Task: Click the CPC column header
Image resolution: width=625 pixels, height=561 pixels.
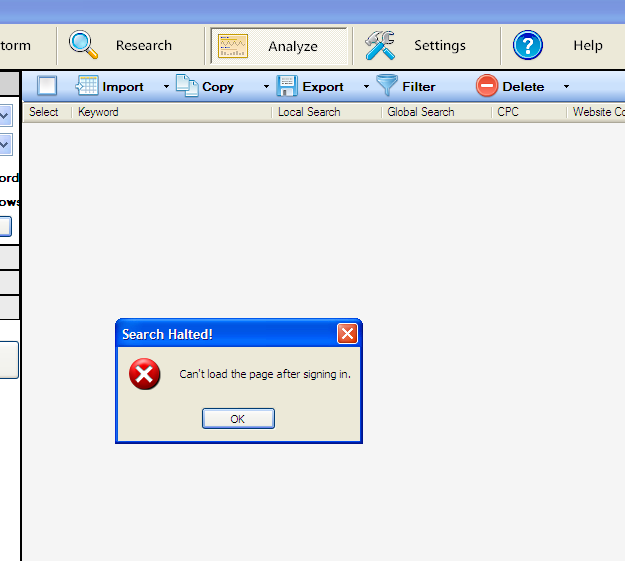Action: [508, 112]
